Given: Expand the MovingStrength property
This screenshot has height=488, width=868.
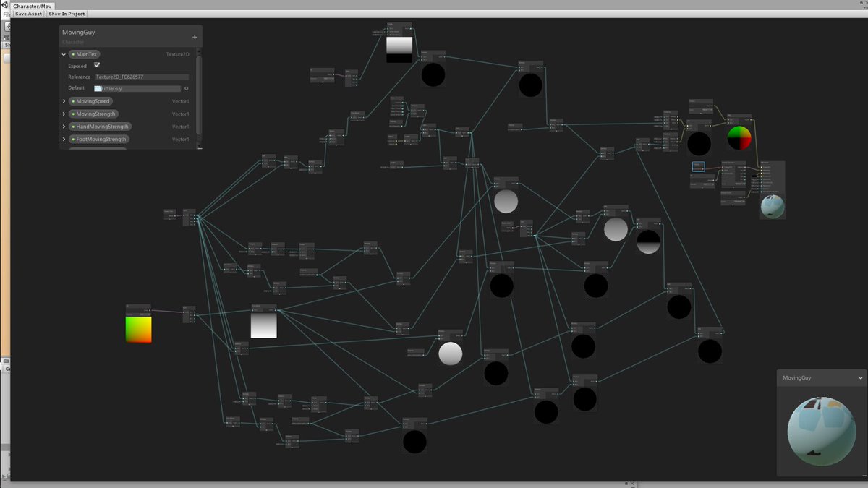Looking at the screenshot, I should (64, 114).
